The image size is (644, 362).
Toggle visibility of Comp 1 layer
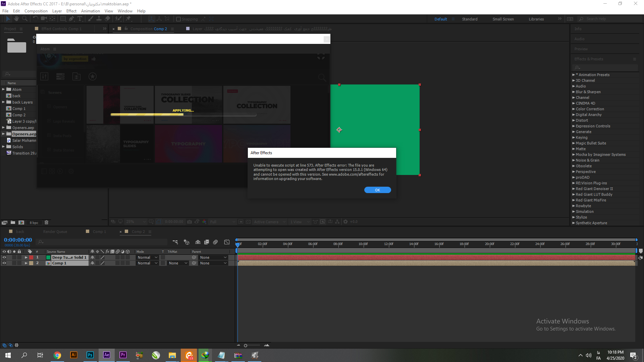point(4,263)
